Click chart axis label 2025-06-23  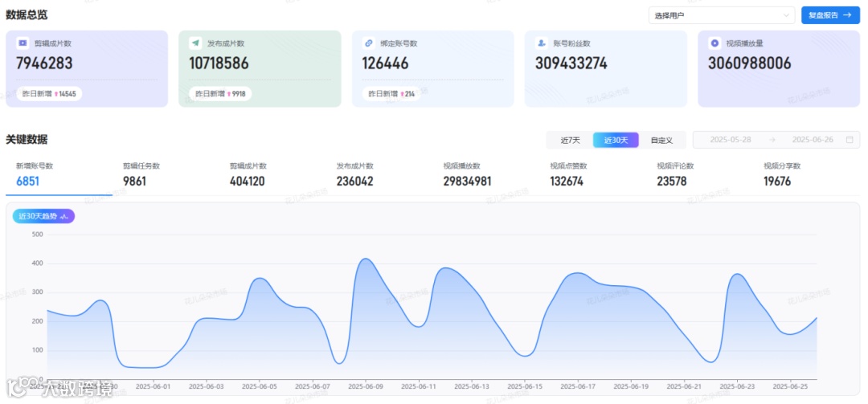pos(737,386)
